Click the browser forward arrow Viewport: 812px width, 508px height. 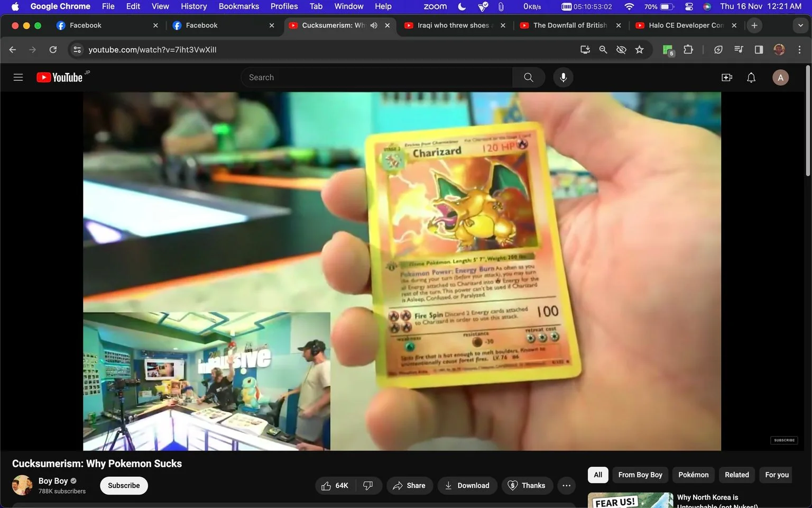point(33,50)
